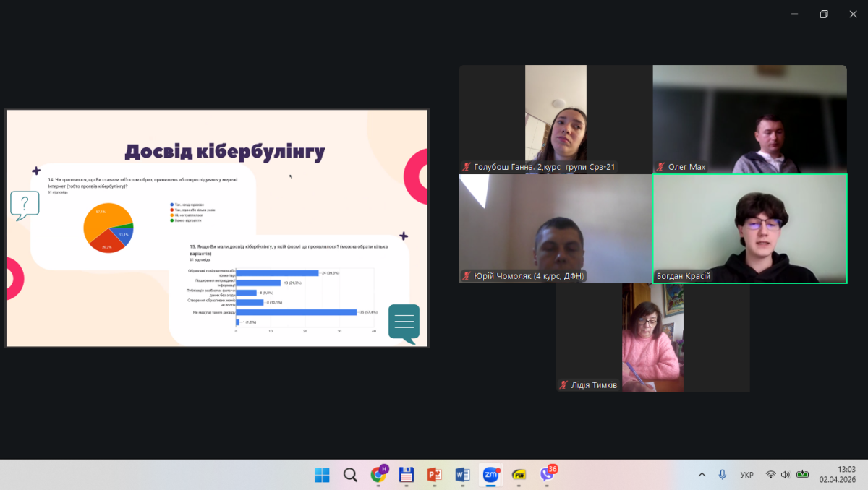The width and height of the screenshot is (868, 490).
Task: Click the battery status icon
Action: pos(803,475)
